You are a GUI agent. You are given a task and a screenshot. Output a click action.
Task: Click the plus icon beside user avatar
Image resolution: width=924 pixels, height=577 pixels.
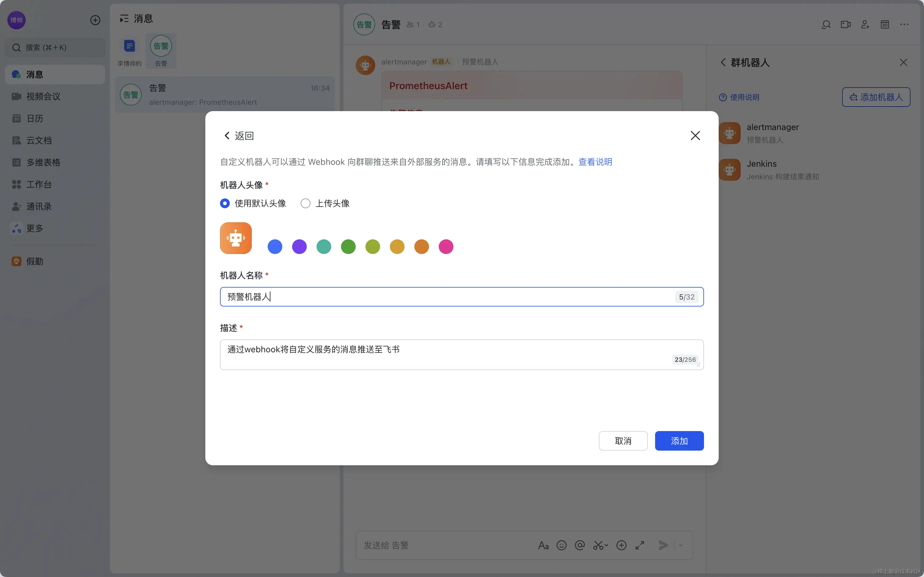click(x=95, y=20)
